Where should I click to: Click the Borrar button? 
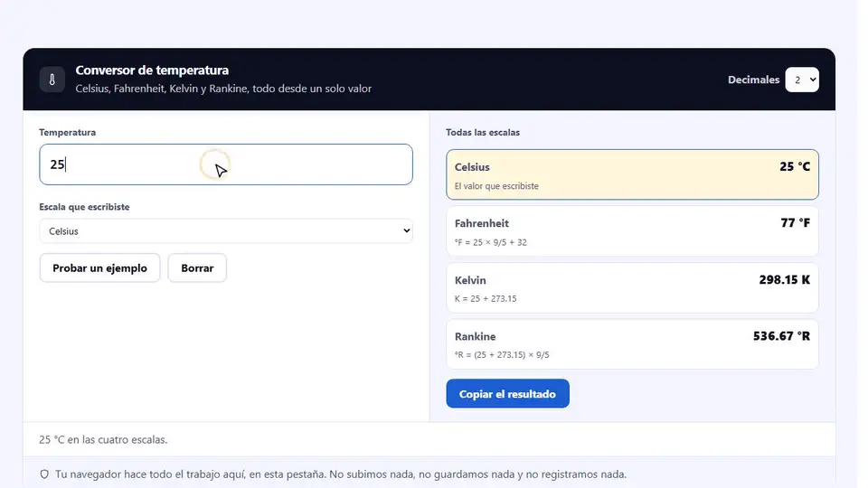[197, 267]
